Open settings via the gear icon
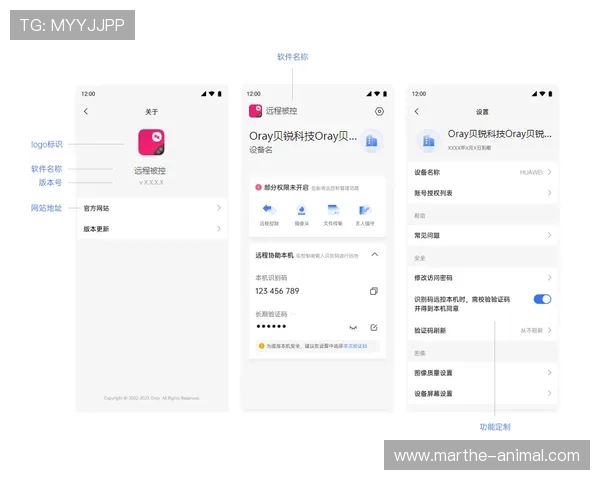Screen dimensions: 600x480 (379, 111)
